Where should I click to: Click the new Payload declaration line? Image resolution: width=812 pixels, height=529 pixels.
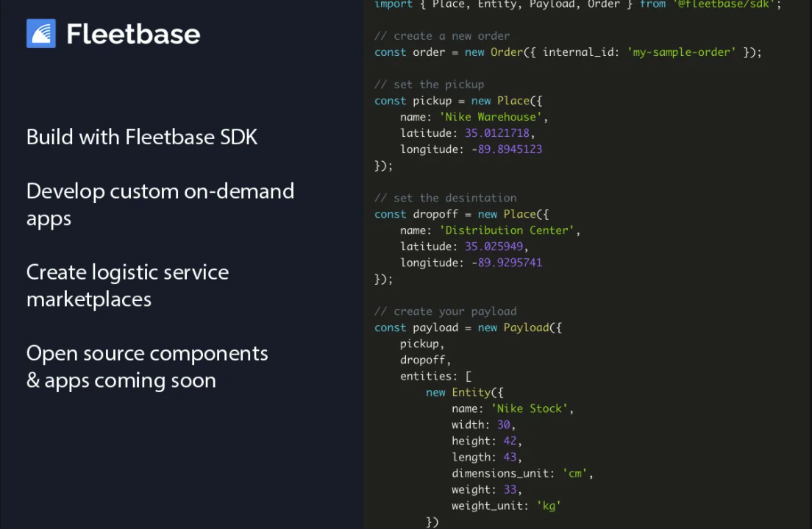[469, 327]
